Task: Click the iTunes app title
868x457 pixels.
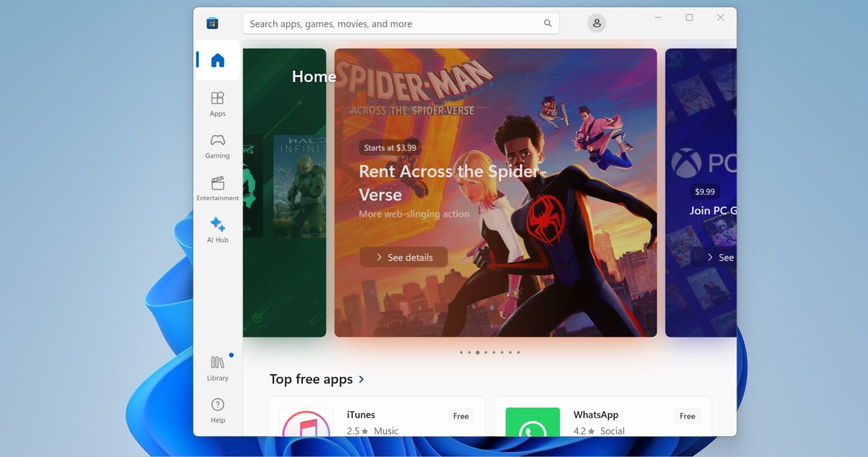Action: (x=361, y=415)
